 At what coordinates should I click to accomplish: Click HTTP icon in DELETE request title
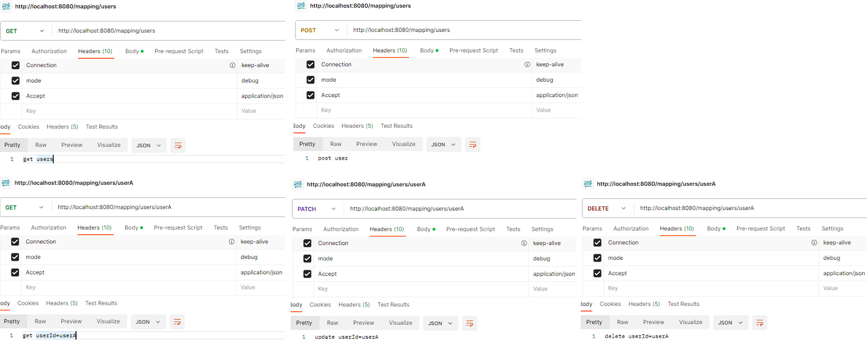point(588,184)
